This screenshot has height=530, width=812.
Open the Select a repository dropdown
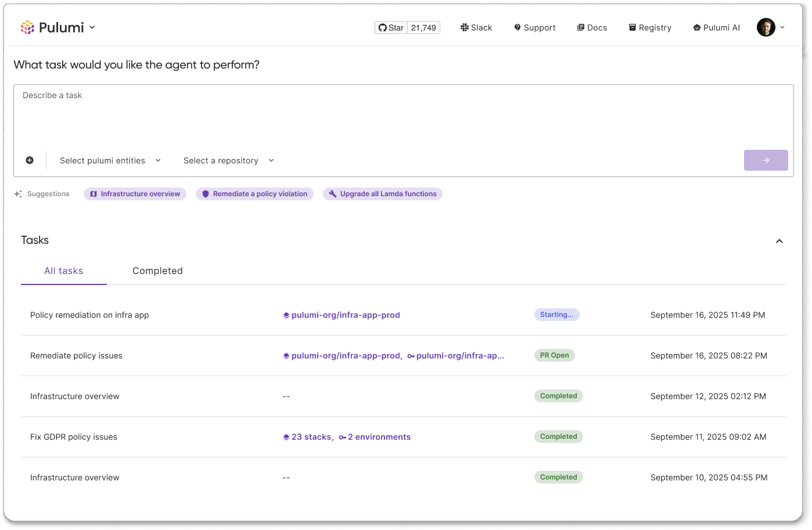(x=228, y=160)
